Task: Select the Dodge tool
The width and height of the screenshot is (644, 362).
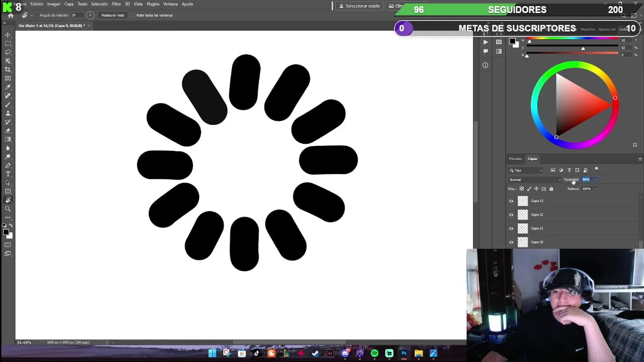Action: click(8, 157)
